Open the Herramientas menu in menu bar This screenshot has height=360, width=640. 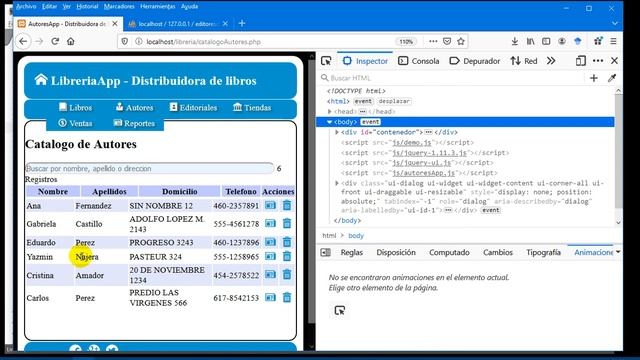[x=158, y=7]
